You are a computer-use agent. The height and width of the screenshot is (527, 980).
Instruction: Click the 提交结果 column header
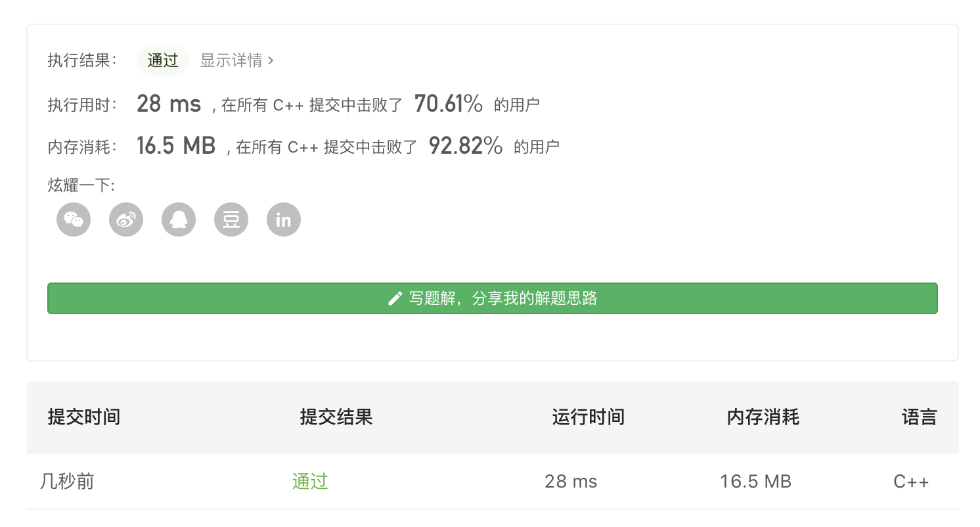[x=336, y=417]
